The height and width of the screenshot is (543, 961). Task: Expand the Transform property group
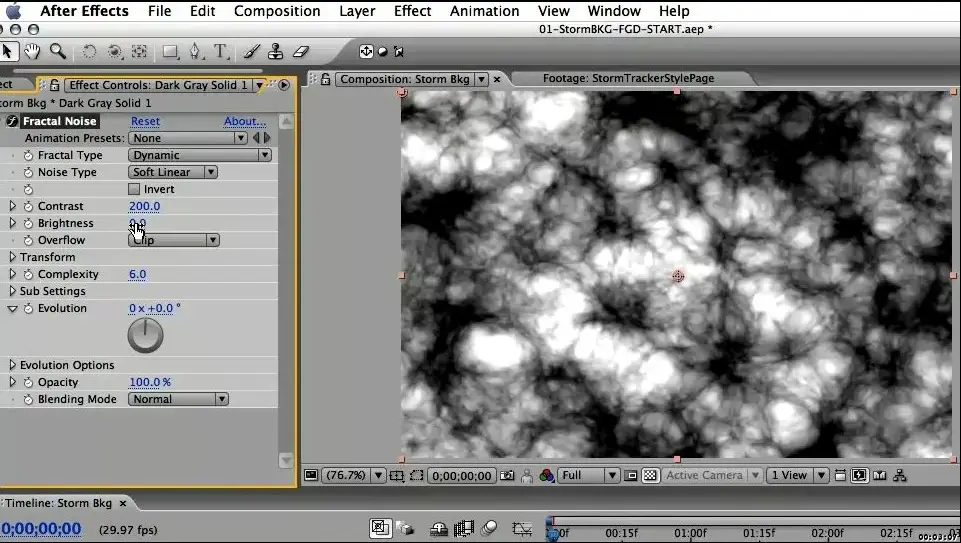click(x=12, y=257)
